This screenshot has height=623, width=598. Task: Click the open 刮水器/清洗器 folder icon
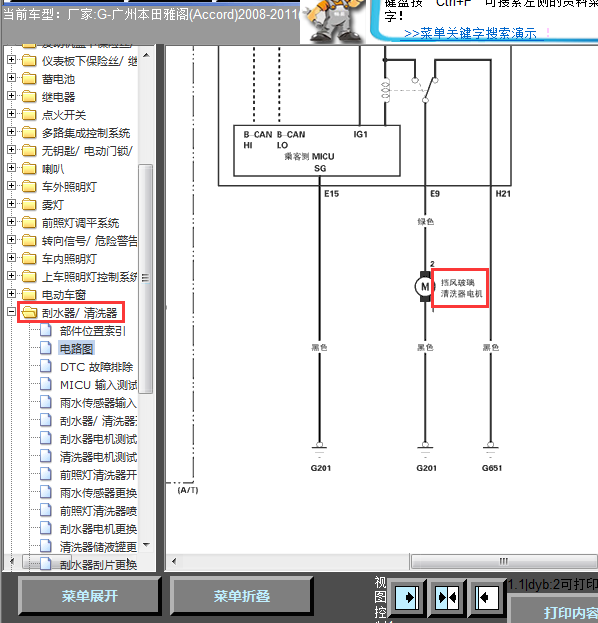pyautogui.click(x=29, y=313)
